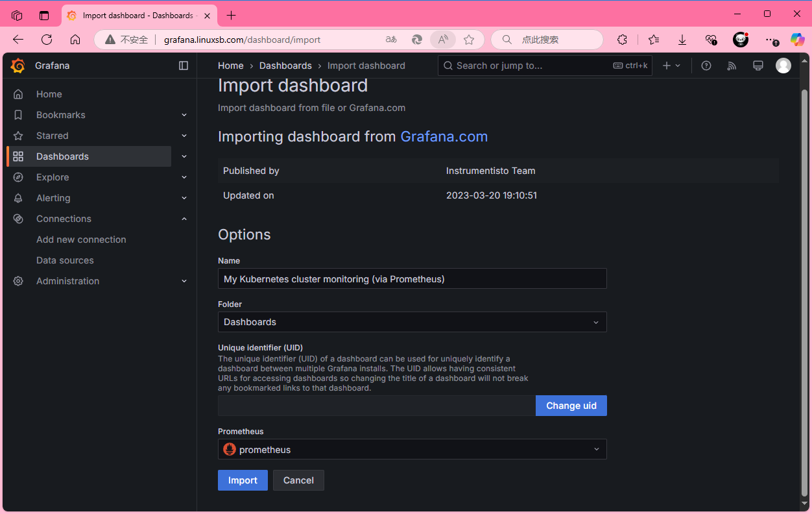The width and height of the screenshot is (812, 514).
Task: Open the Prometheus data source dropdown
Action: click(x=412, y=449)
